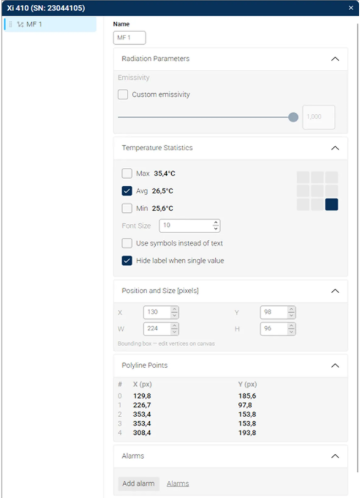Click the Add alarm button
The image size is (360, 499).
click(138, 483)
